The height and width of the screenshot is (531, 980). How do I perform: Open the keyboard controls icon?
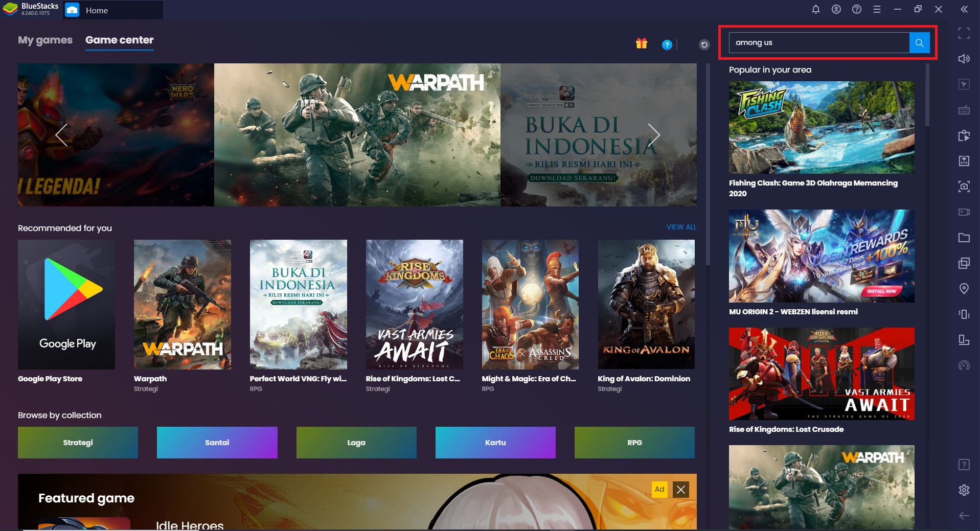point(964,110)
